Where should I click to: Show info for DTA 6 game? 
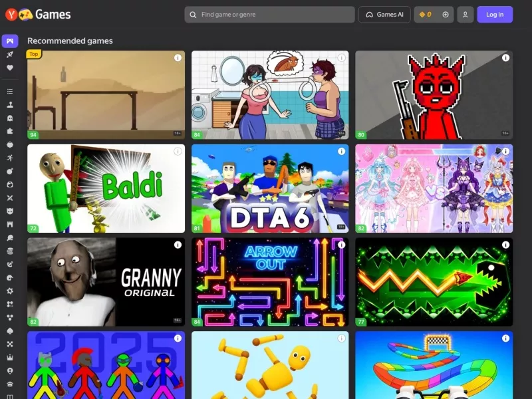[341, 152]
